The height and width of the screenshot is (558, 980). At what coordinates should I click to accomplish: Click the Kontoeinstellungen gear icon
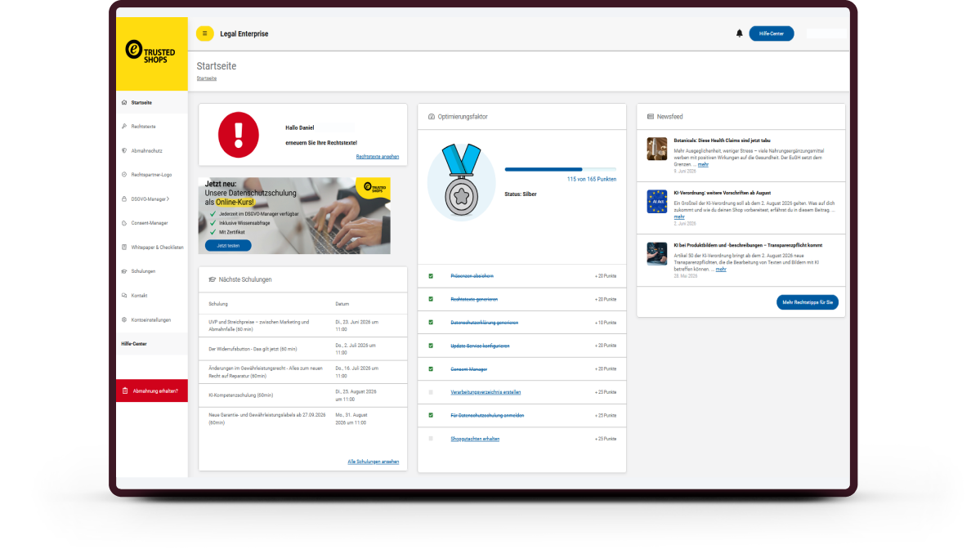coord(124,320)
